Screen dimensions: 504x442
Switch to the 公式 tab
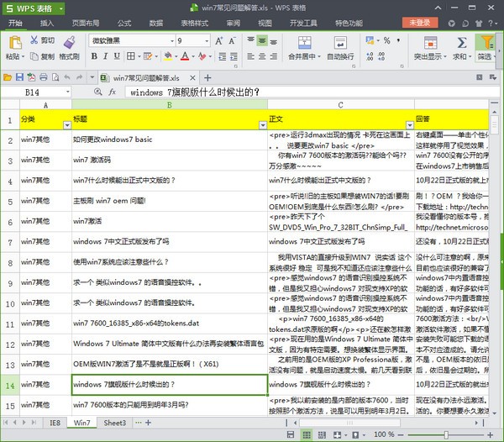pyautogui.click(x=124, y=23)
